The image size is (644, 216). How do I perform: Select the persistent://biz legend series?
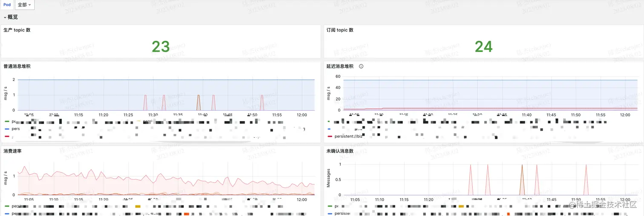pos(348,136)
